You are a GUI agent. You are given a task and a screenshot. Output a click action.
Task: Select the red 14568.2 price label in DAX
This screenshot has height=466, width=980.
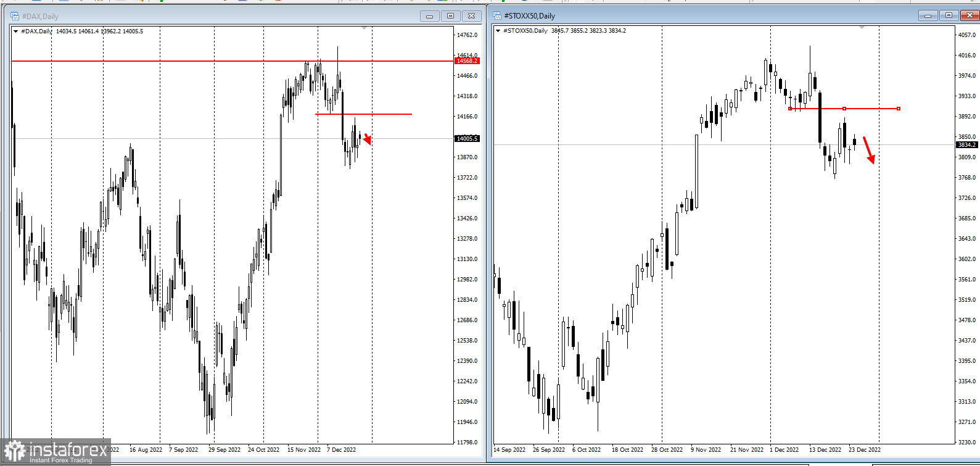tap(467, 61)
